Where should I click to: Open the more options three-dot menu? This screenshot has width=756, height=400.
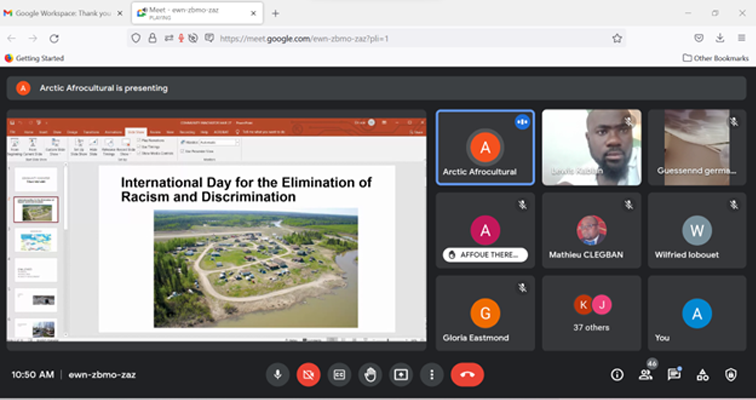coord(431,374)
